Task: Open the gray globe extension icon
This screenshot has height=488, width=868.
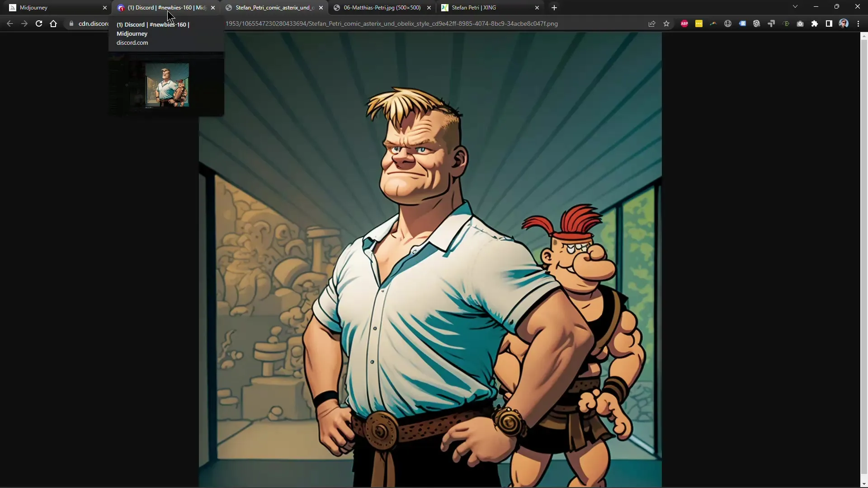Action: click(x=728, y=23)
